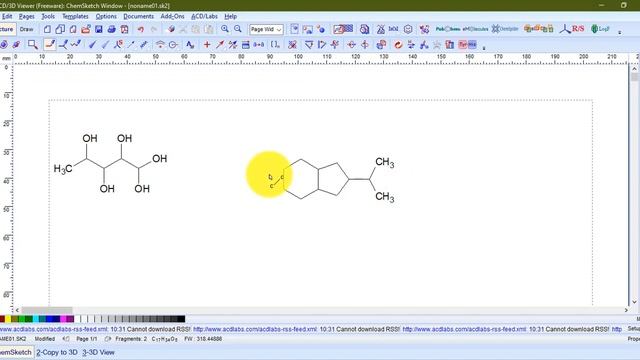640x360 pixels.
Task: Open the ACD/Labs menu
Action: click(x=204, y=16)
